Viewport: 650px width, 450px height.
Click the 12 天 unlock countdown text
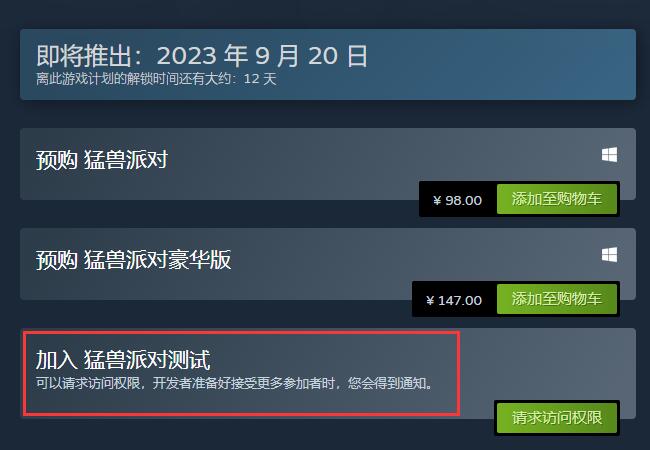(260, 79)
